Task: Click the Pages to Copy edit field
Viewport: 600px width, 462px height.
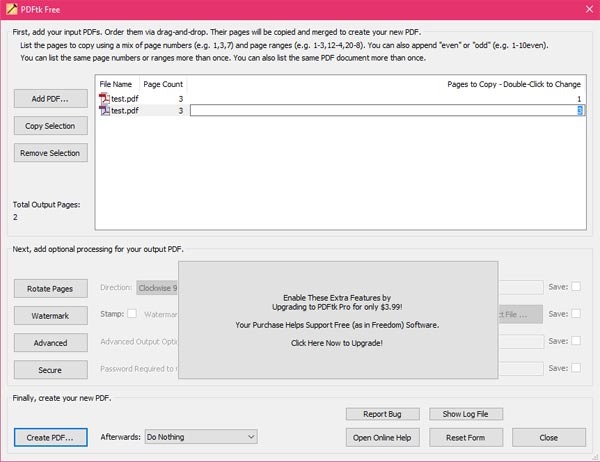Action: 387,111
